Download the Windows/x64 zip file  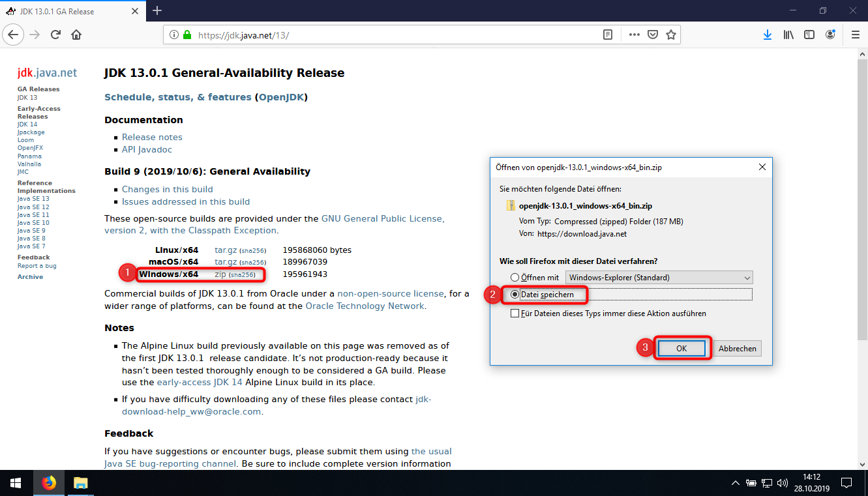tap(220, 274)
